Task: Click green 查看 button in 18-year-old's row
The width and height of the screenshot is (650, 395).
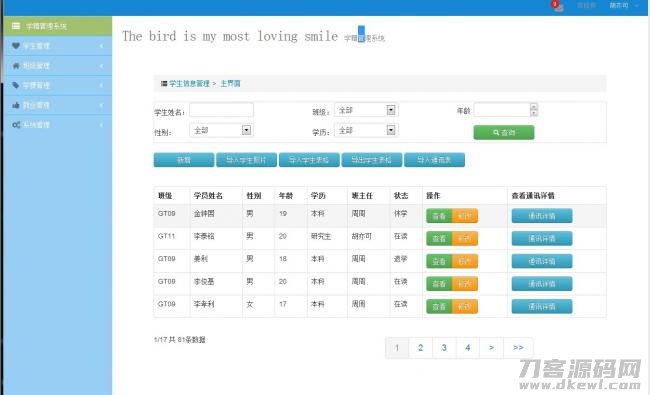Action: (439, 261)
